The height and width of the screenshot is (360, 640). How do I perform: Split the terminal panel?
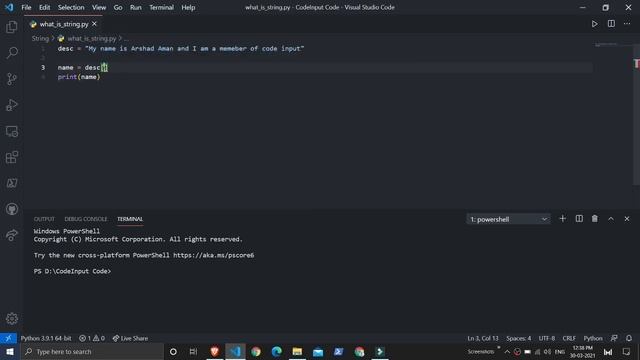pyautogui.click(x=579, y=219)
